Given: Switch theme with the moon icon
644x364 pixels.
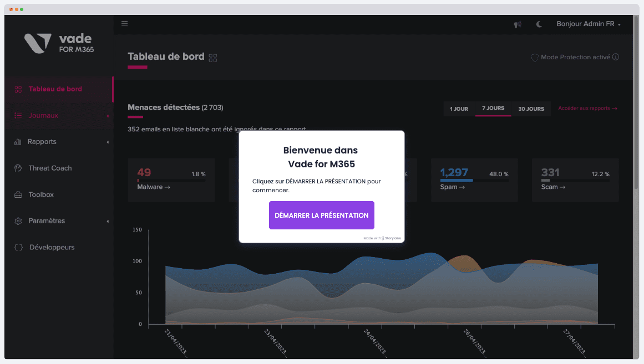Looking at the screenshot, I should [x=539, y=24].
